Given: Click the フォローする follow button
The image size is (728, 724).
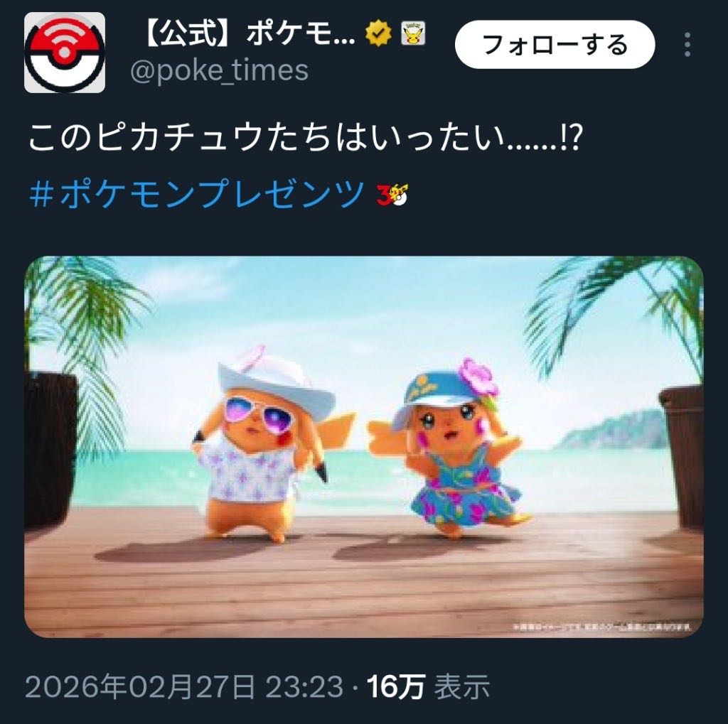Looking at the screenshot, I should click(x=555, y=45).
